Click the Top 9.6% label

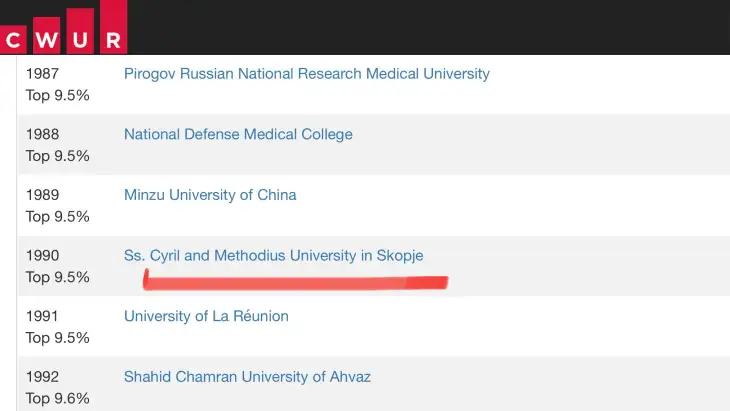point(58,399)
